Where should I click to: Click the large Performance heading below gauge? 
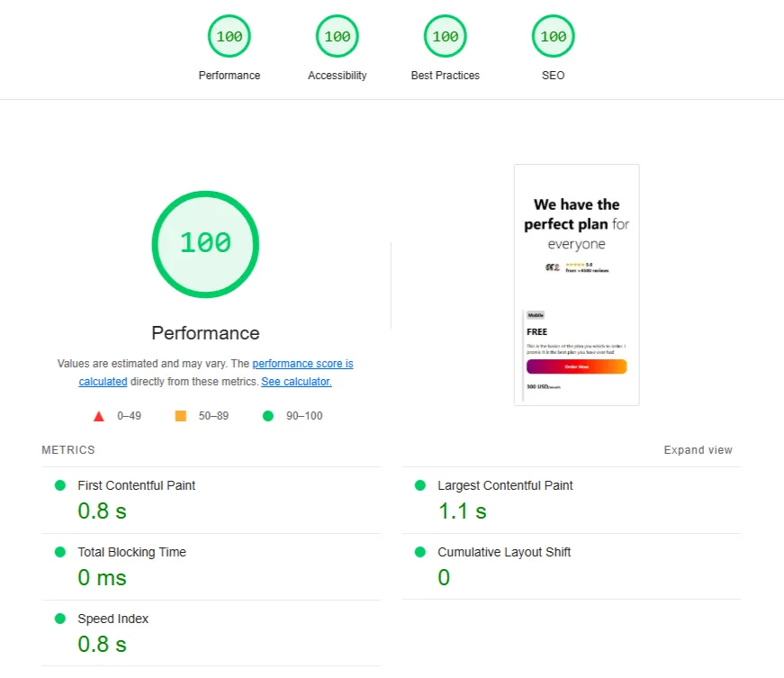click(205, 333)
